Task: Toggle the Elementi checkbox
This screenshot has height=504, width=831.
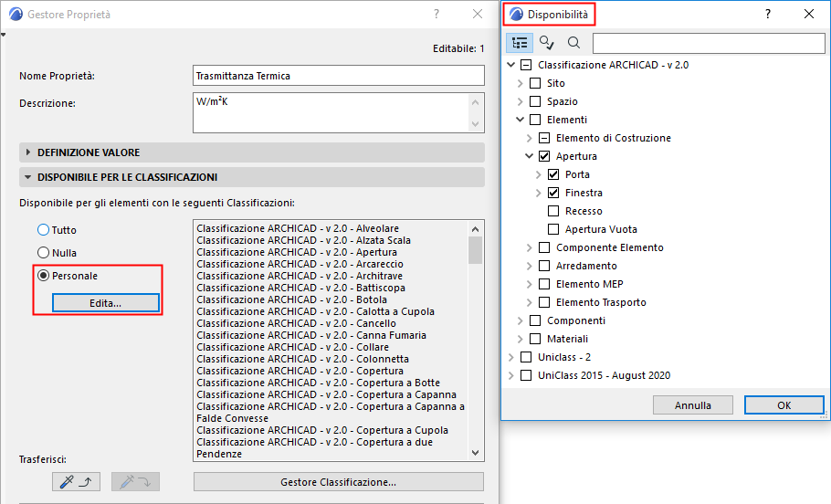Action: tap(535, 120)
